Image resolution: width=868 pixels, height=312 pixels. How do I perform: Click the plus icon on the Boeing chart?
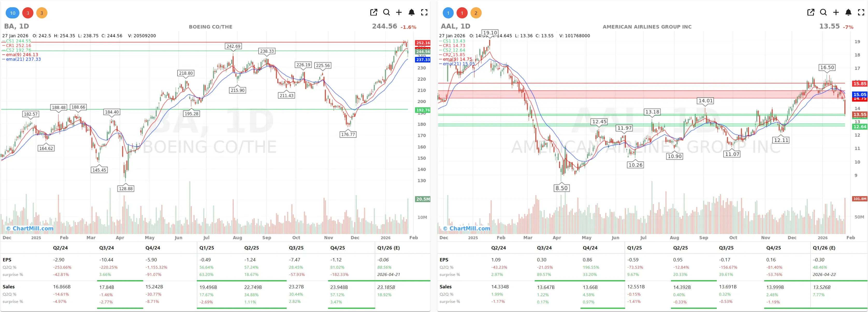[399, 12]
